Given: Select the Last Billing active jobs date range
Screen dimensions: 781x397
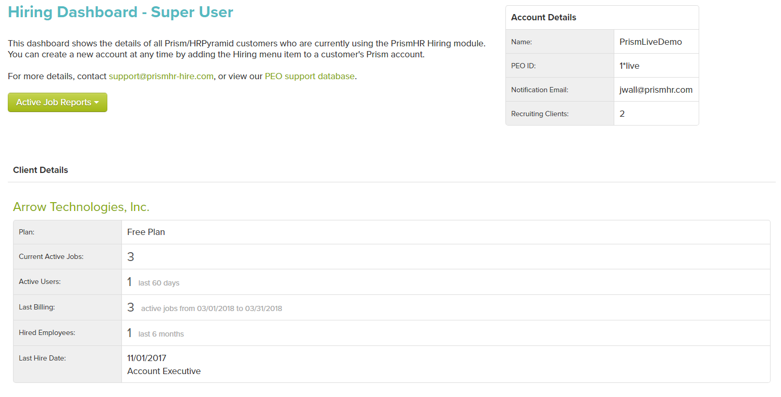Looking at the screenshot, I should pyautogui.click(x=211, y=308).
